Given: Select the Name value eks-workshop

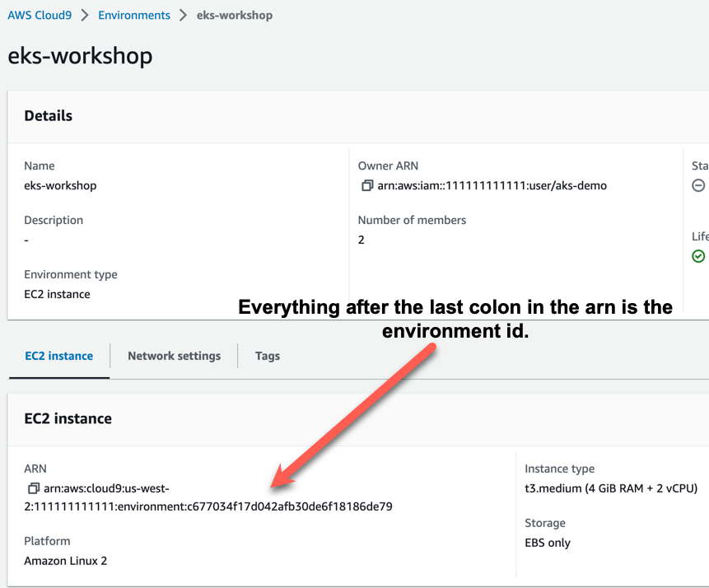Looking at the screenshot, I should click(x=60, y=185).
